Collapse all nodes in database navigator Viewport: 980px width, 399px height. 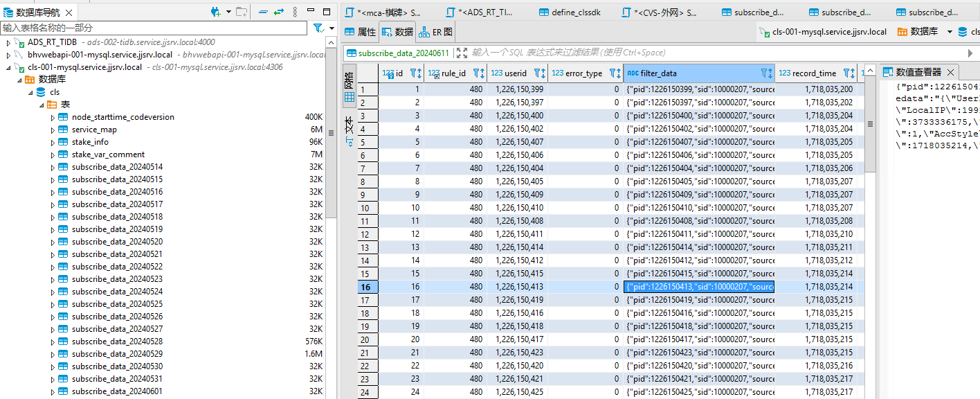(x=263, y=12)
